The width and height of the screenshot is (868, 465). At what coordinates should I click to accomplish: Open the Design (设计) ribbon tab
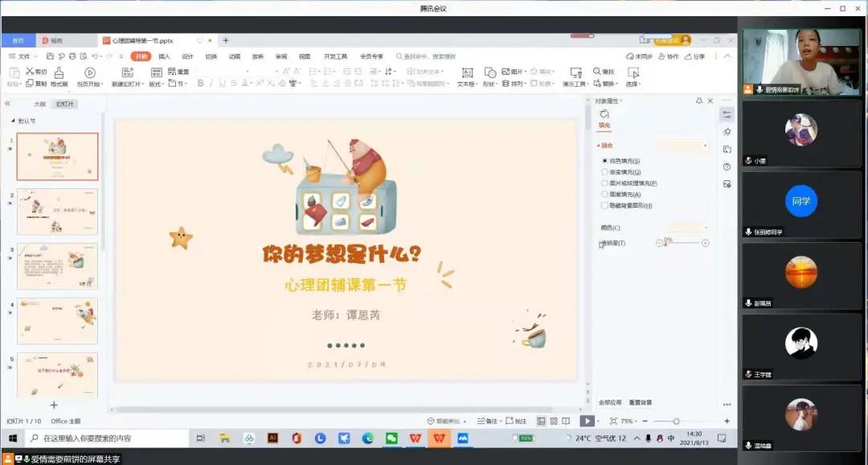point(187,56)
